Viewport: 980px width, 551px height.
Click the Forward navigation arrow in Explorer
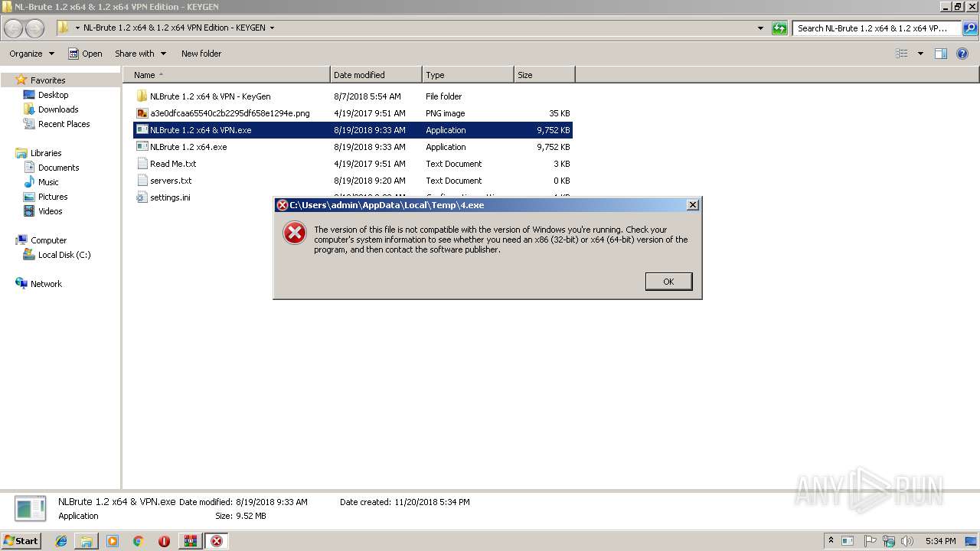pos(35,29)
